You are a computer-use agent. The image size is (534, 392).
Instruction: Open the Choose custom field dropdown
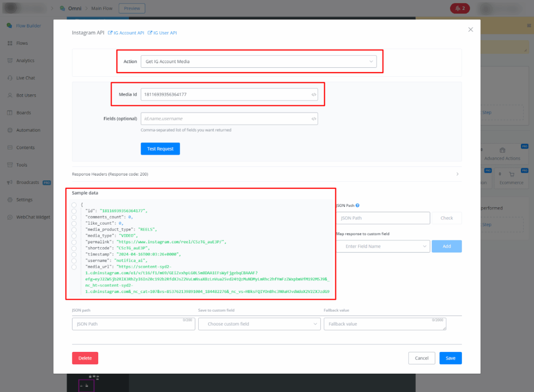(x=259, y=324)
